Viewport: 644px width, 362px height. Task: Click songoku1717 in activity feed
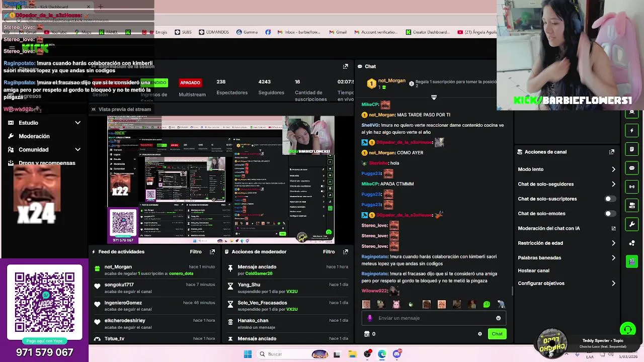tap(119, 285)
